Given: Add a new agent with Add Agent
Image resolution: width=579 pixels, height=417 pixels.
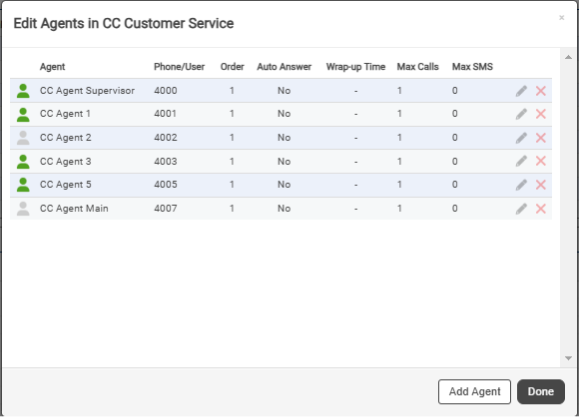Looking at the screenshot, I should [474, 392].
